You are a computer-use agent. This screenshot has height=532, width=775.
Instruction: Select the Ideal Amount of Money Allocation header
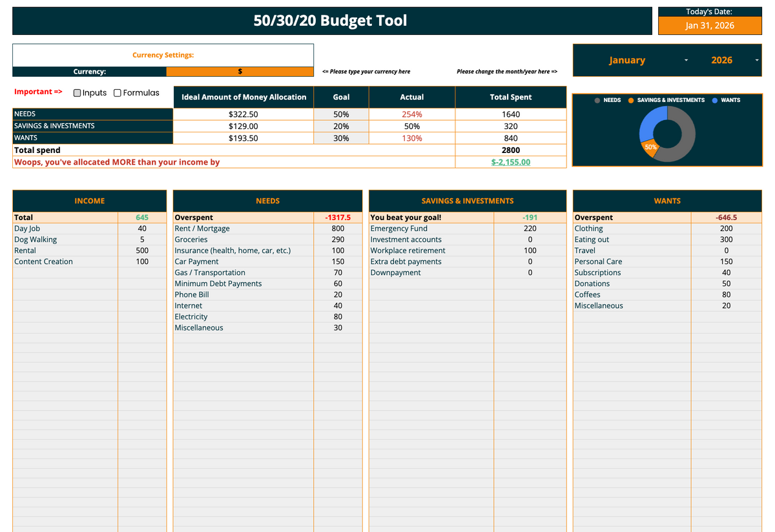coord(244,97)
